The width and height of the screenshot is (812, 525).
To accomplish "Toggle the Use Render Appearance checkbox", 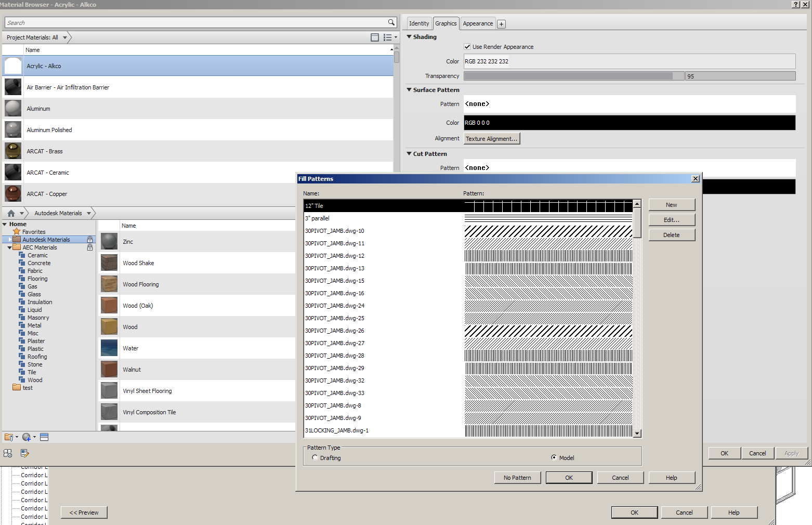I will (467, 47).
